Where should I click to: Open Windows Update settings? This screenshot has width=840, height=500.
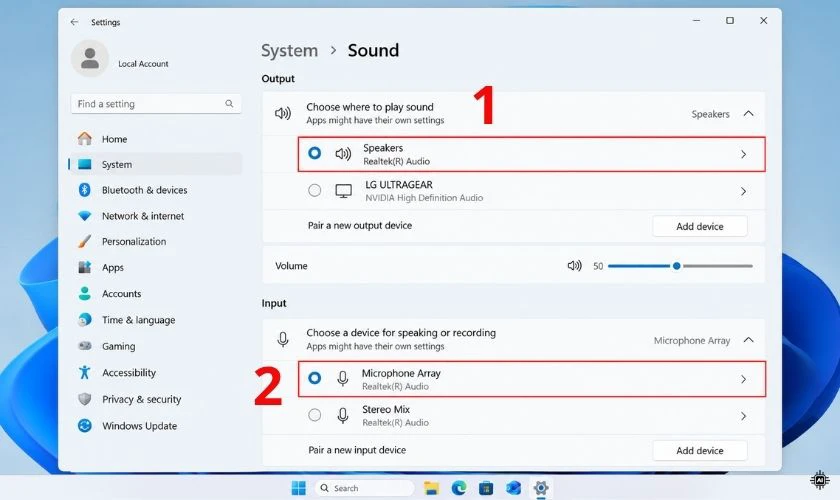pyautogui.click(x=155, y=426)
